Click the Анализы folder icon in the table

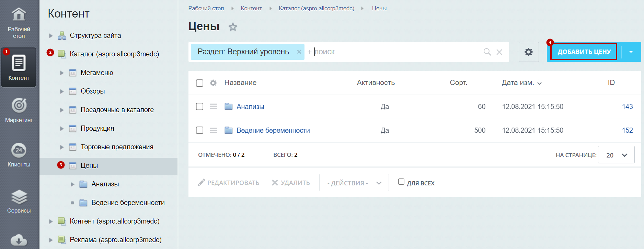(x=229, y=107)
